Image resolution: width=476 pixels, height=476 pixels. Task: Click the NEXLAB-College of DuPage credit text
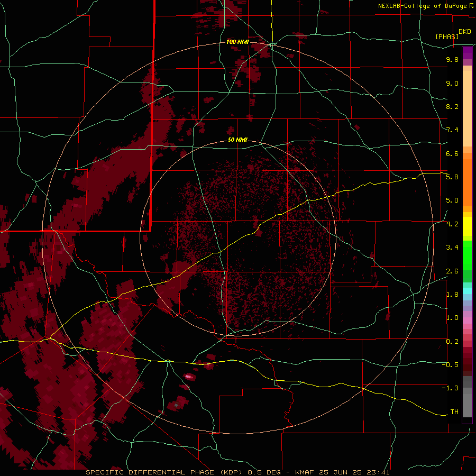point(423,6)
